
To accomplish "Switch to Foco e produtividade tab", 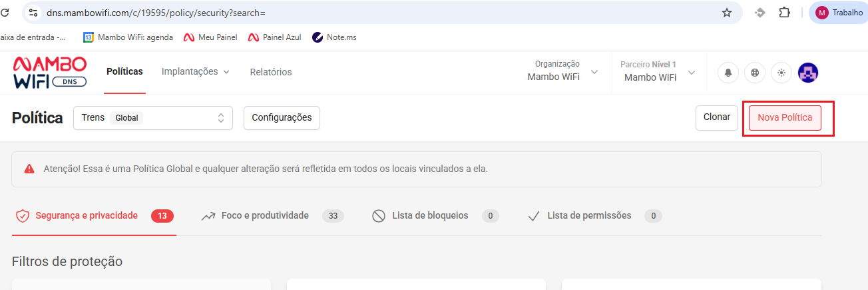I will [x=265, y=216].
